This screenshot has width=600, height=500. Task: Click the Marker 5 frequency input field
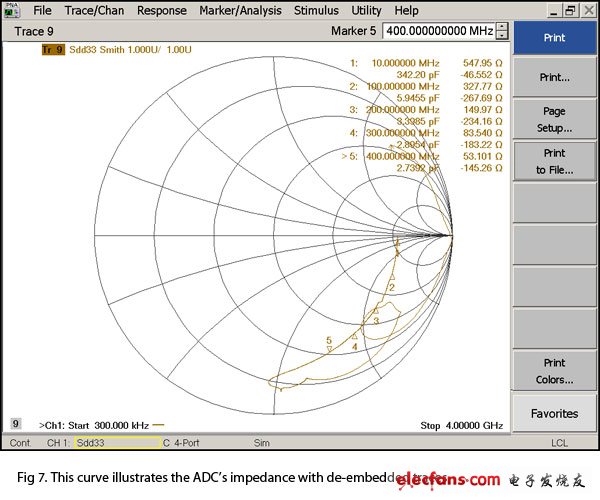pos(439,31)
